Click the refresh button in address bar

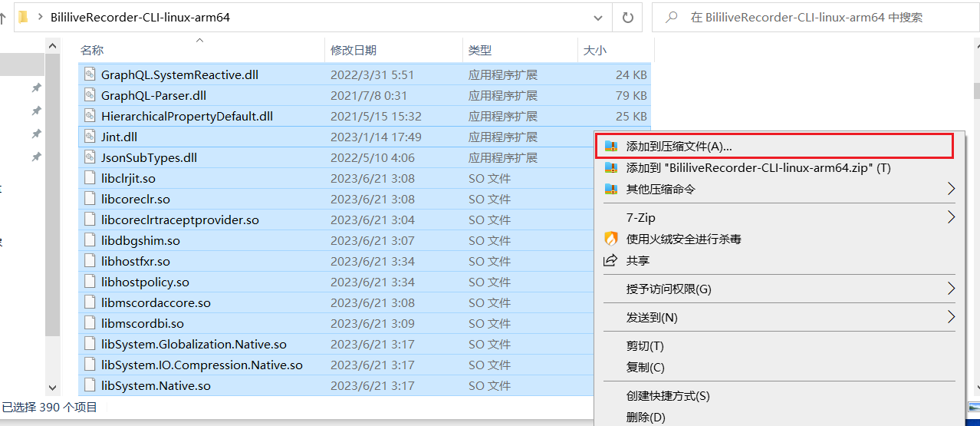627,17
